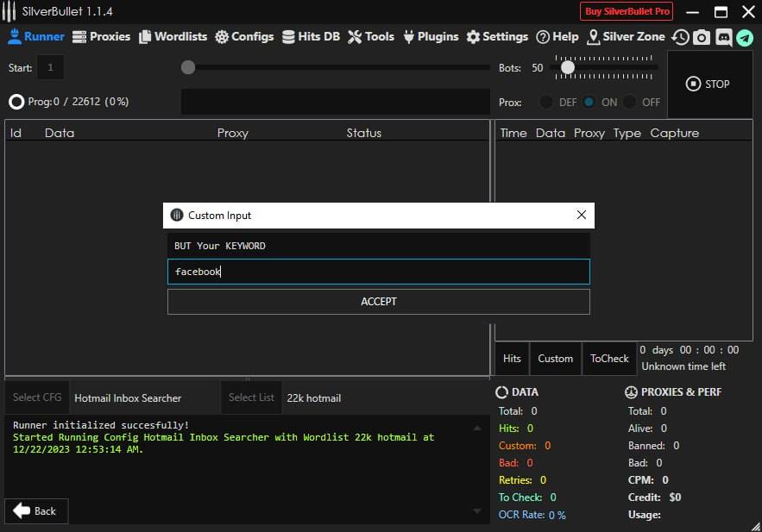The image size is (762, 532).
Task: Select the DEF proxy radio button
Action: click(x=546, y=102)
